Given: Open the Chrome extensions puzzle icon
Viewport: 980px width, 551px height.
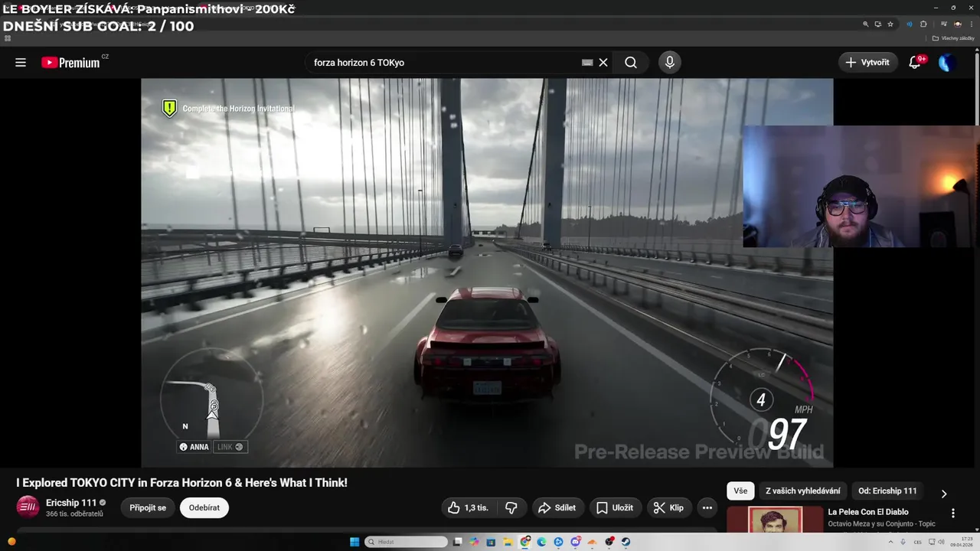Looking at the screenshot, I should pyautogui.click(x=923, y=24).
